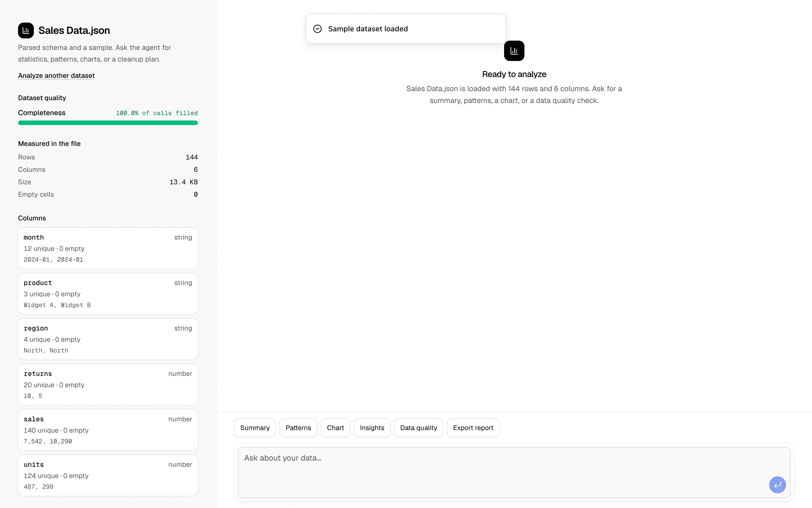The height and width of the screenshot is (508, 812).
Task: Export report using the quick action button
Action: (473, 428)
